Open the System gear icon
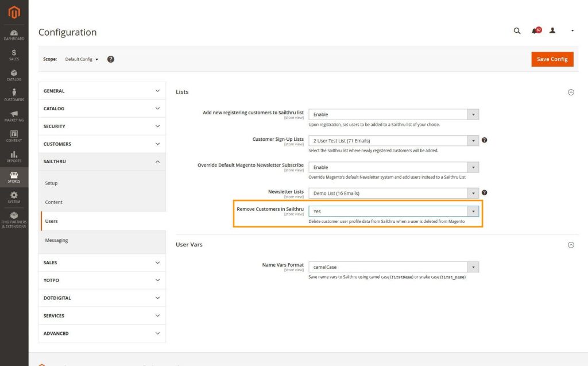 14,197
